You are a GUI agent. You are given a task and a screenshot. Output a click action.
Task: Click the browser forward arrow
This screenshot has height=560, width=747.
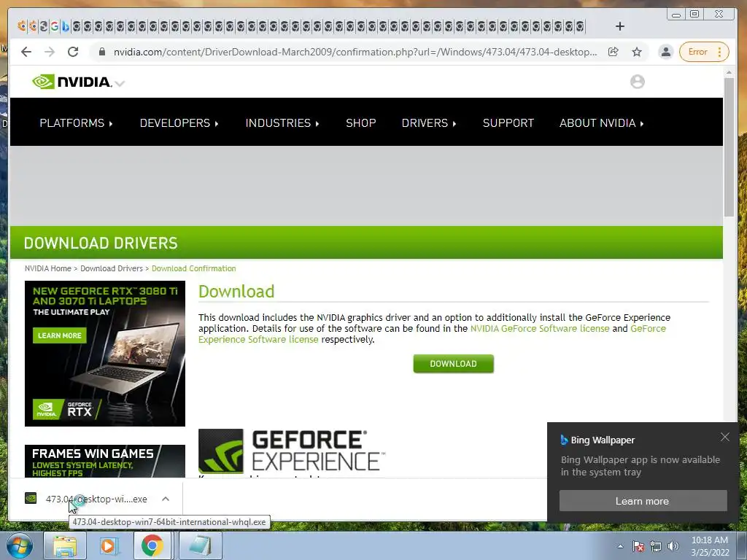(50, 52)
